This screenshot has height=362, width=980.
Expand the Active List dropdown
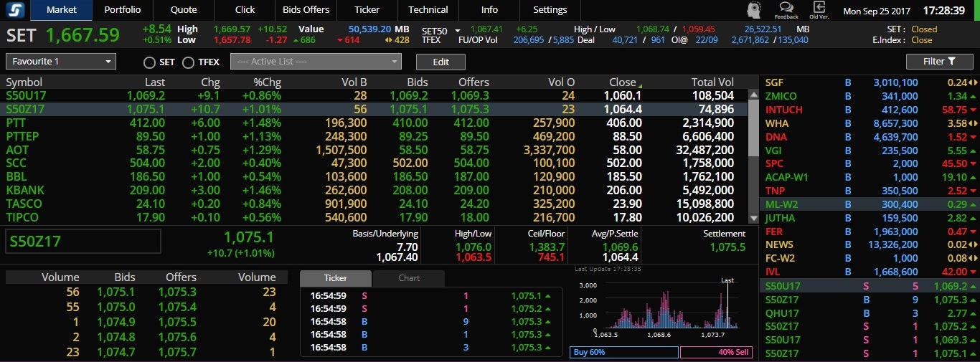pyautogui.click(x=316, y=62)
